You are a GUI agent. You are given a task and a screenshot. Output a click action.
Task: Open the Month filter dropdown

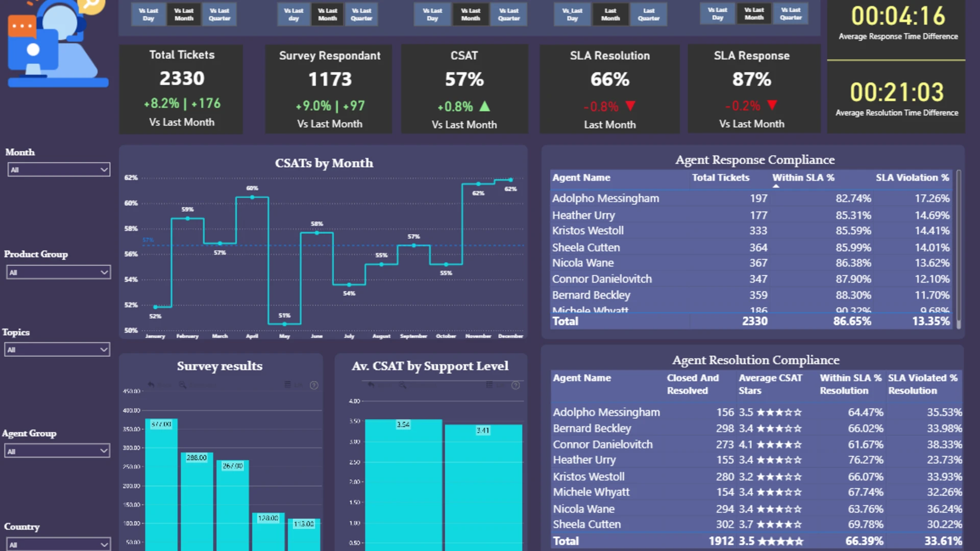point(59,169)
